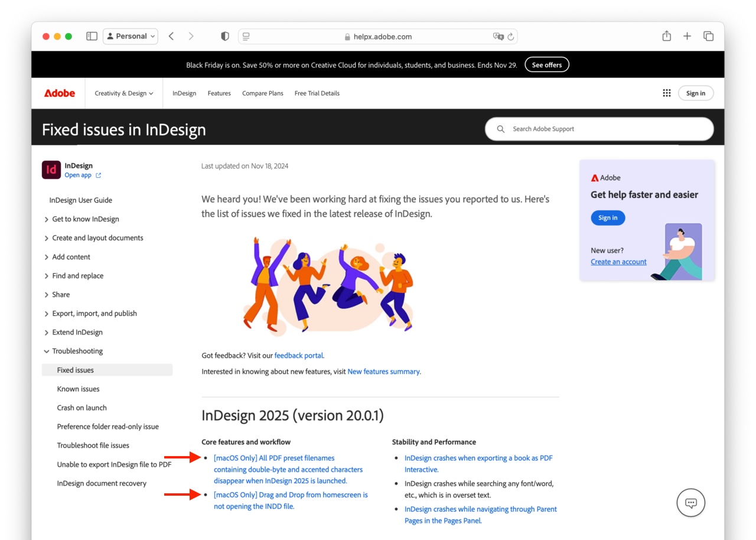The width and height of the screenshot is (756, 540).
Task: Toggle the Safari sidebar icon
Action: [x=92, y=36]
